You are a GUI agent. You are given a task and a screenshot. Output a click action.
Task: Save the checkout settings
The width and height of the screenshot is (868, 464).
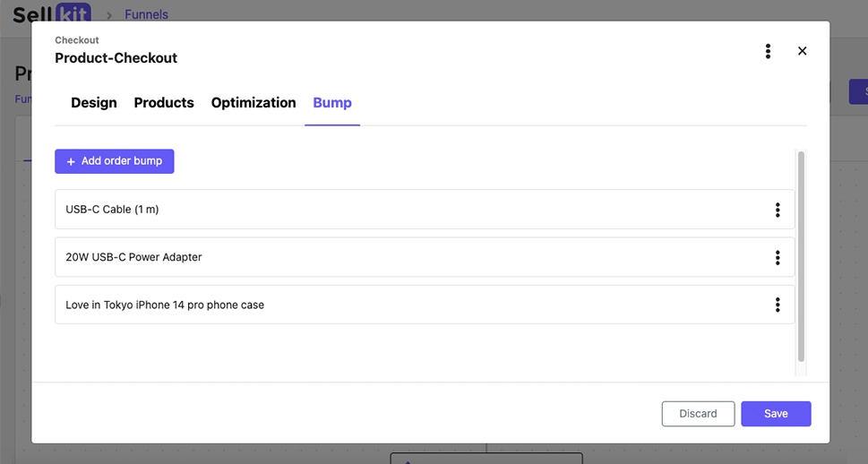(776, 414)
